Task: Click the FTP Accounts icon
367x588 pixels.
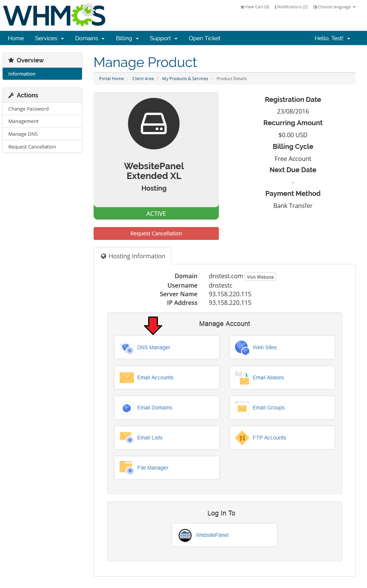Action: tap(242, 438)
